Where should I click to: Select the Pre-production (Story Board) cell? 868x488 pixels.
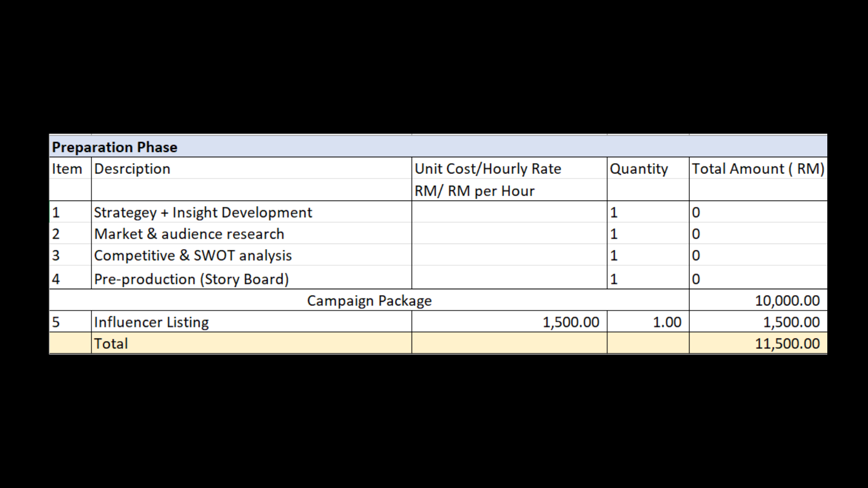251,278
